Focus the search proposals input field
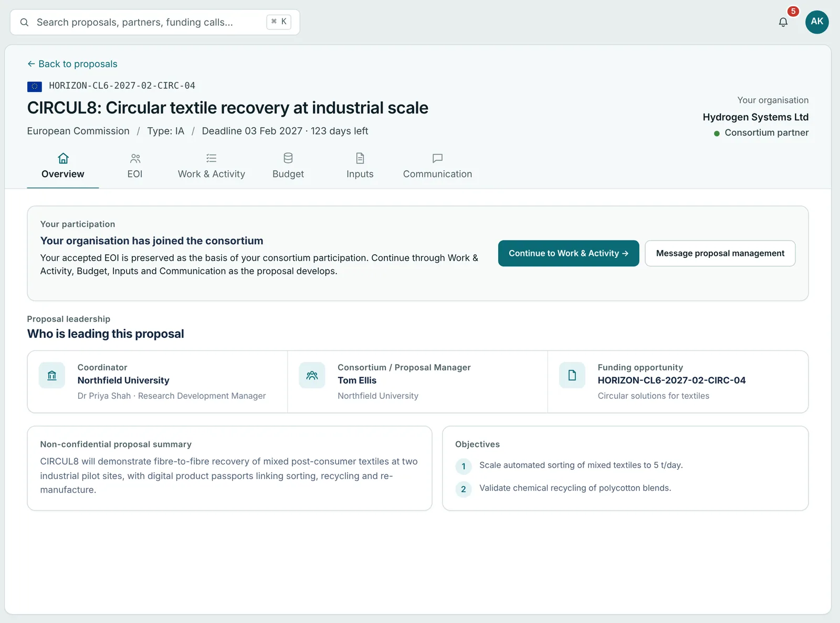 (155, 23)
